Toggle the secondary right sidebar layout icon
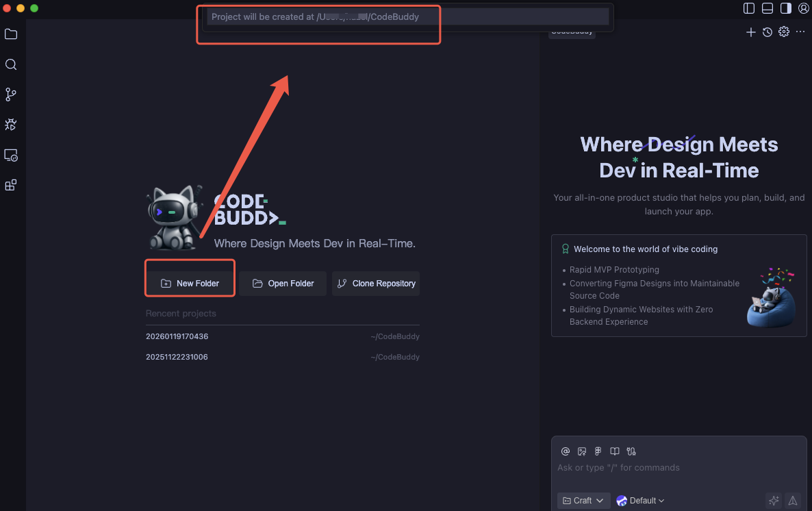This screenshot has height=511, width=812. (x=785, y=8)
